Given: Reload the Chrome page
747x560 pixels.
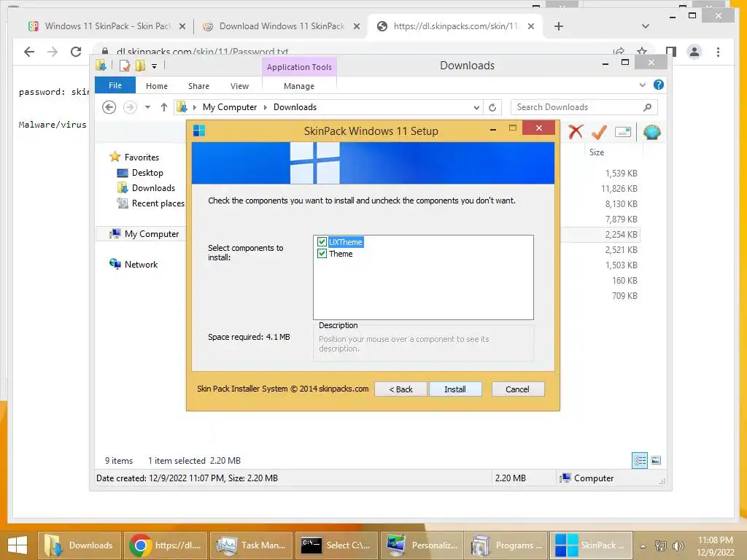Looking at the screenshot, I should (x=76, y=52).
